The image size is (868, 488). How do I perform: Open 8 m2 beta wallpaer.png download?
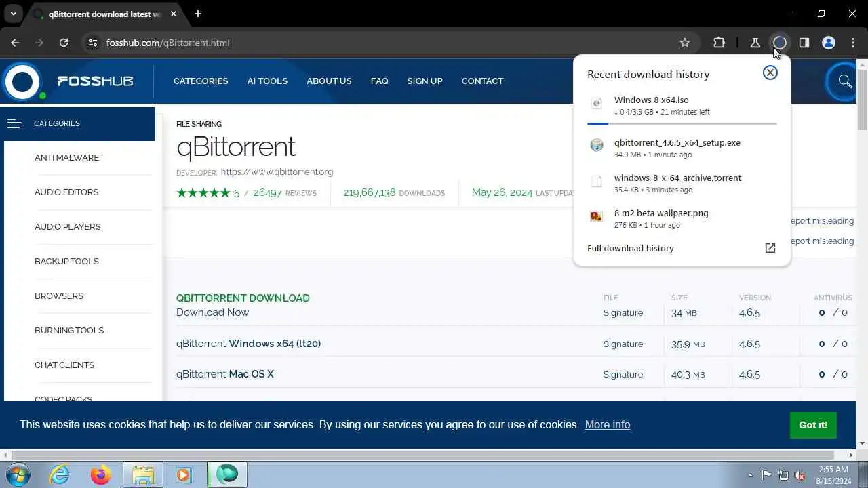coord(682,219)
